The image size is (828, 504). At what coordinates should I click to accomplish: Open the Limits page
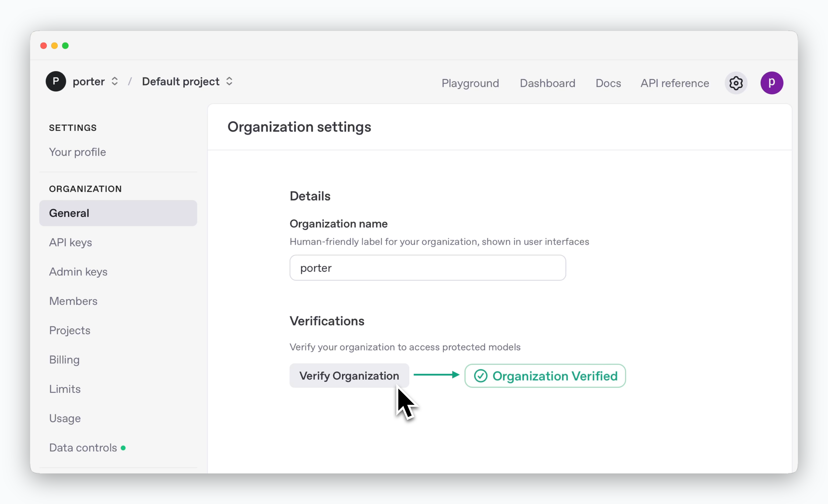[65, 389]
